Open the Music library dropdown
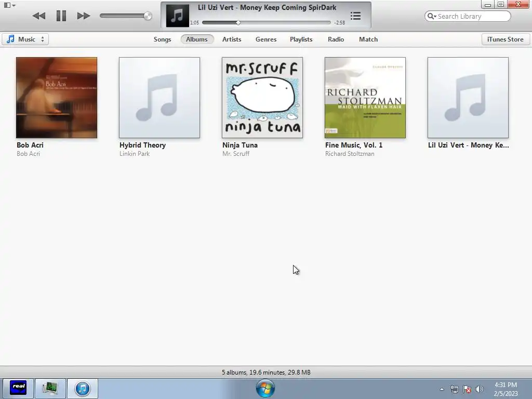The height and width of the screenshot is (399, 532). [x=25, y=39]
